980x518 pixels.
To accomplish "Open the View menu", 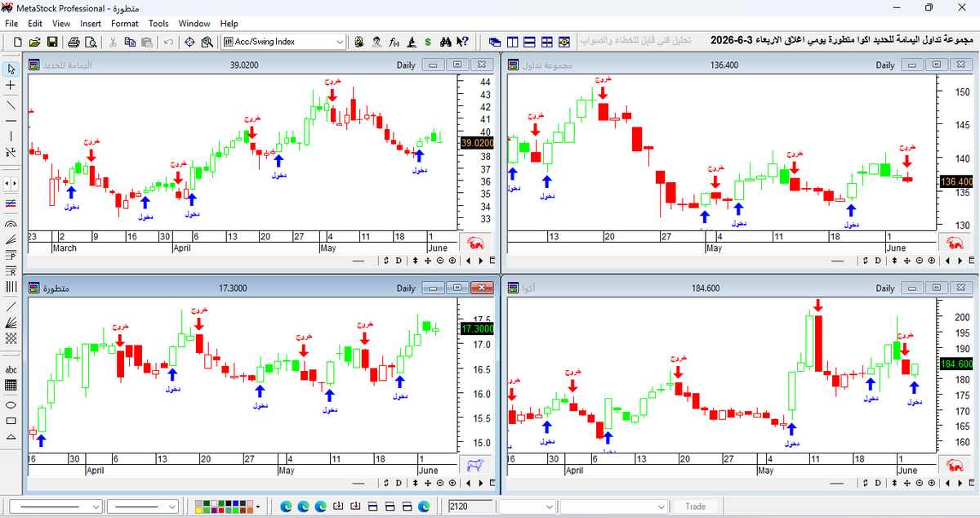I will tap(61, 24).
